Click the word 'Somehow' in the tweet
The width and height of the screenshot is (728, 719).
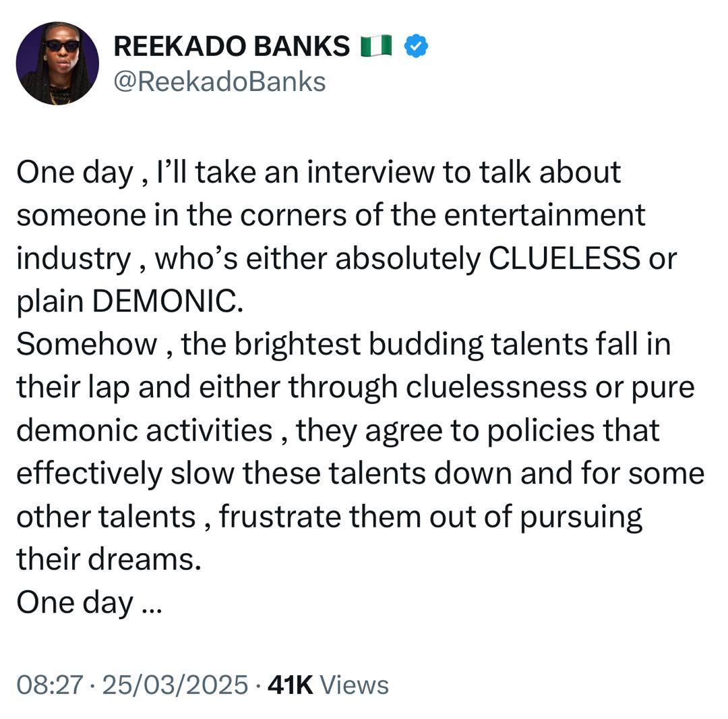[x=86, y=345]
